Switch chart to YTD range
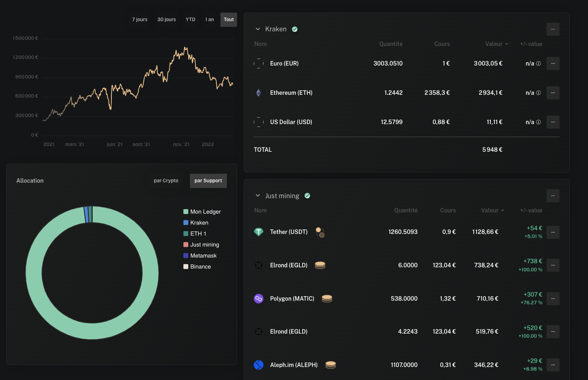 click(190, 20)
